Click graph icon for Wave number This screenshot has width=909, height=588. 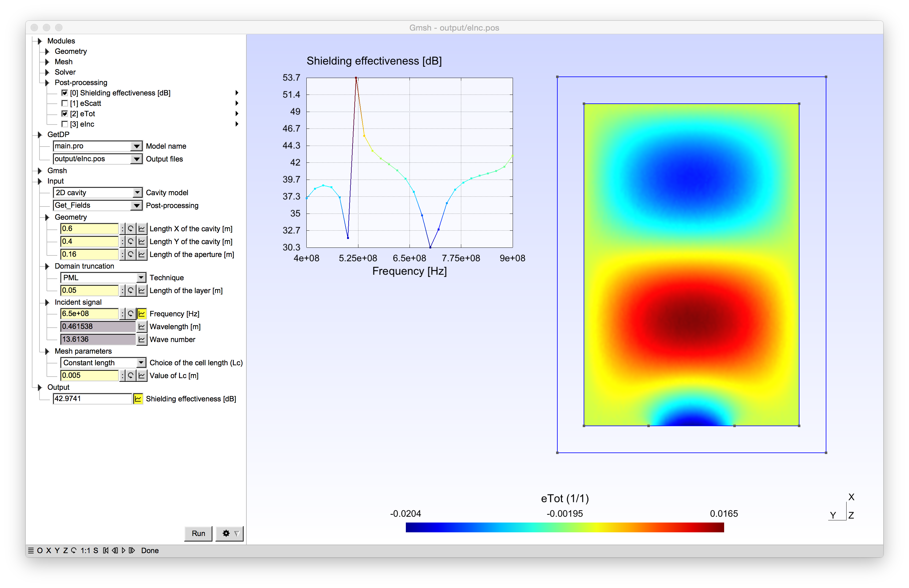pos(142,340)
